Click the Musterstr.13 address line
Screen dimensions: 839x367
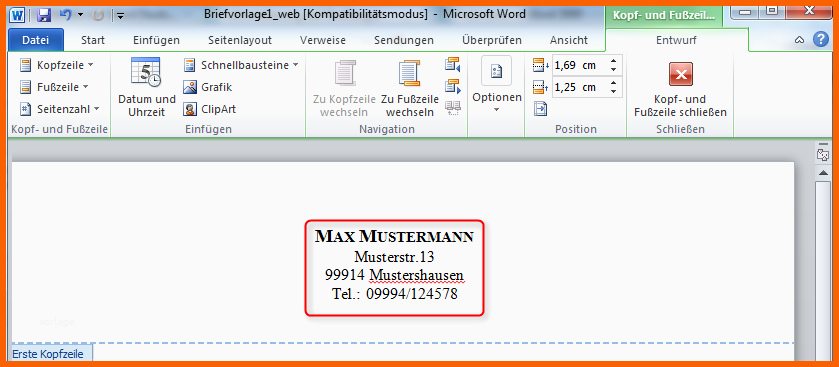click(394, 257)
